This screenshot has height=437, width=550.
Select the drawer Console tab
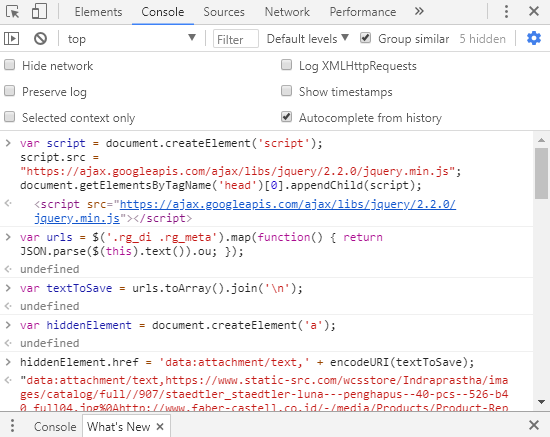point(55,426)
